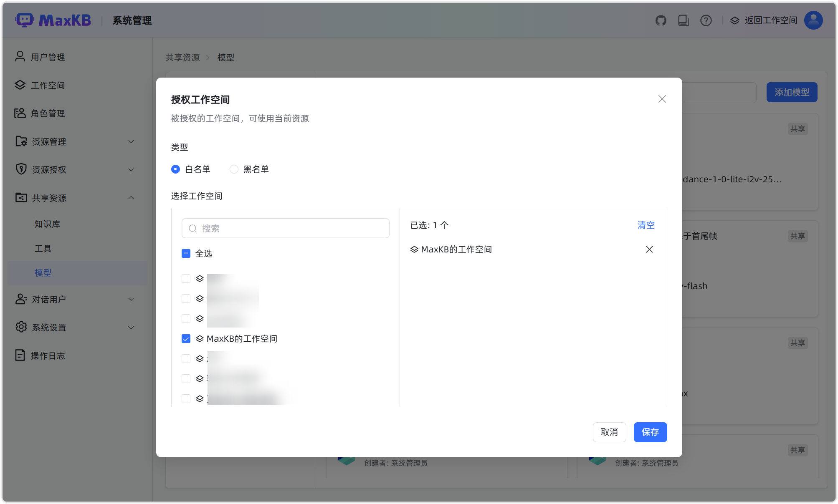838x504 pixels.
Task: Click the 保存 button to save authorization
Action: point(650,432)
